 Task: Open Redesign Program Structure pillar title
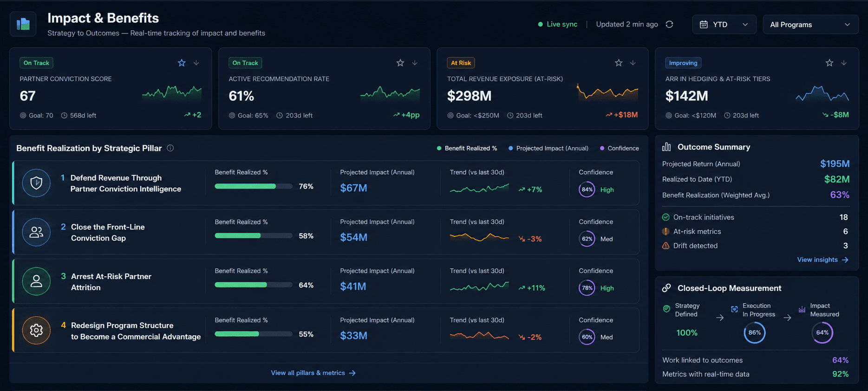(136, 331)
